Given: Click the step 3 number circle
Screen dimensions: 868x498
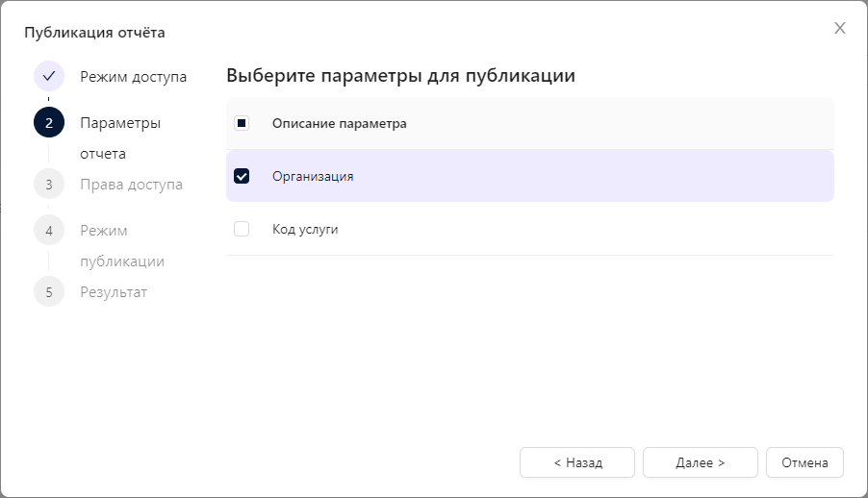Looking at the screenshot, I should [x=49, y=184].
